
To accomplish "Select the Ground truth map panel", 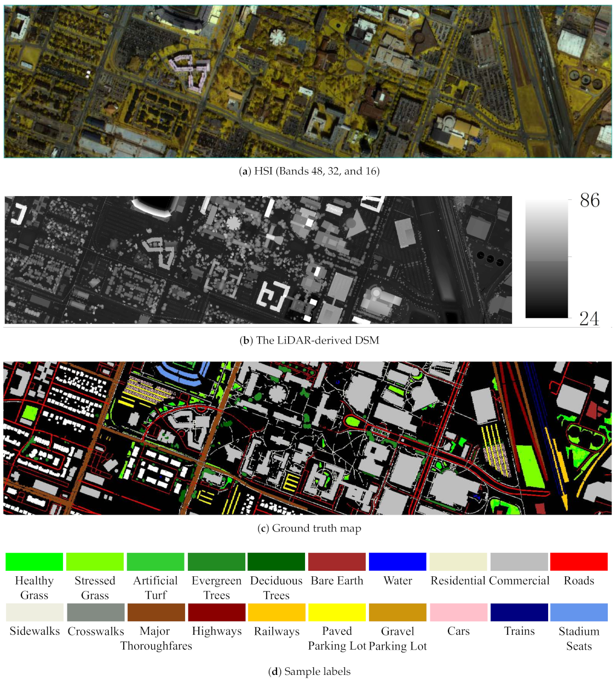I will [307, 438].
